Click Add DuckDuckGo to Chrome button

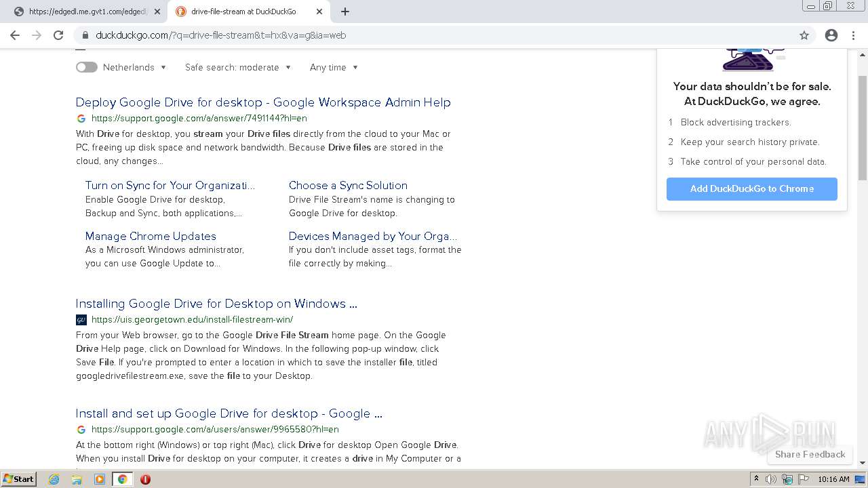click(752, 189)
